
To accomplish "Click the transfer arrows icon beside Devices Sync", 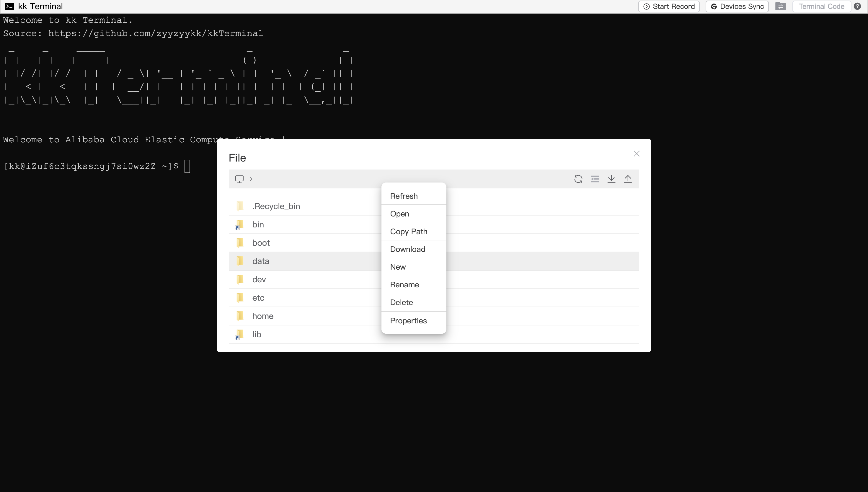I will [x=781, y=6].
